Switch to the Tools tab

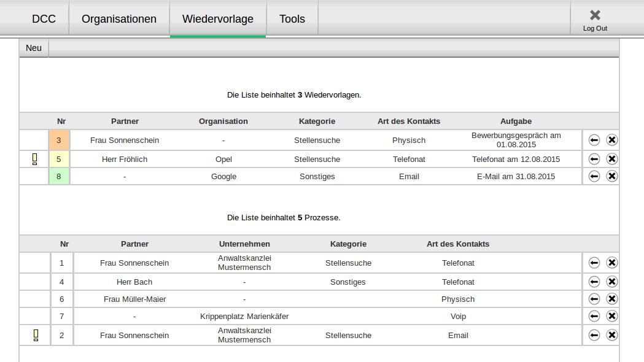[x=292, y=19]
